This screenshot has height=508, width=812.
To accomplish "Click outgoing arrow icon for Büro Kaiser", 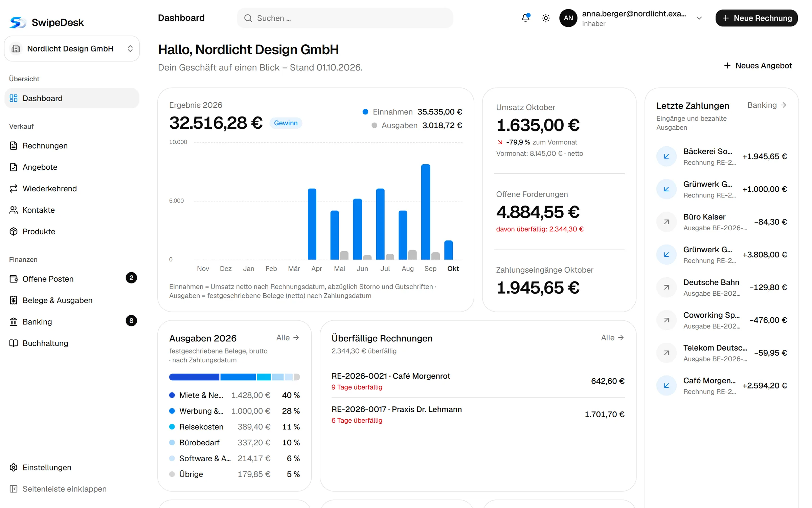I will (x=666, y=222).
